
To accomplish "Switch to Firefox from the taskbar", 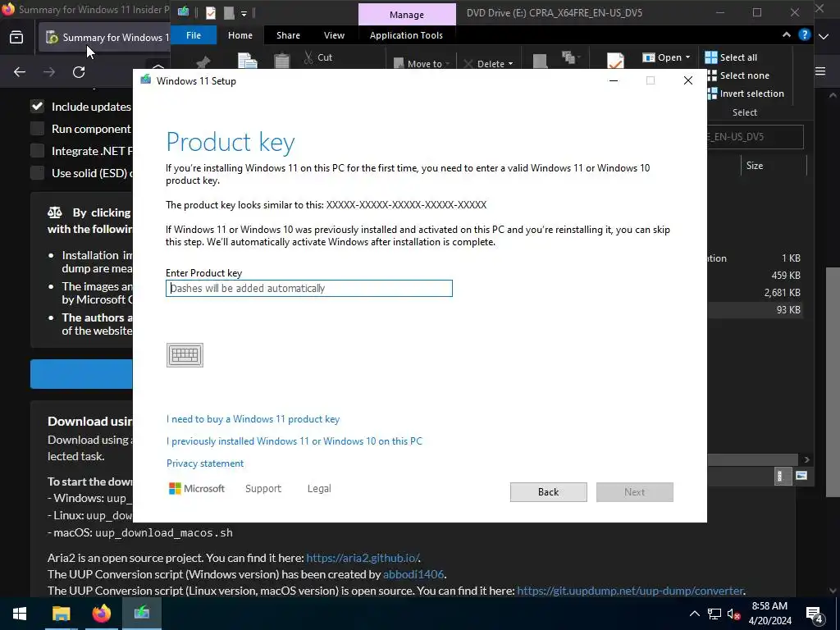I will click(x=101, y=614).
